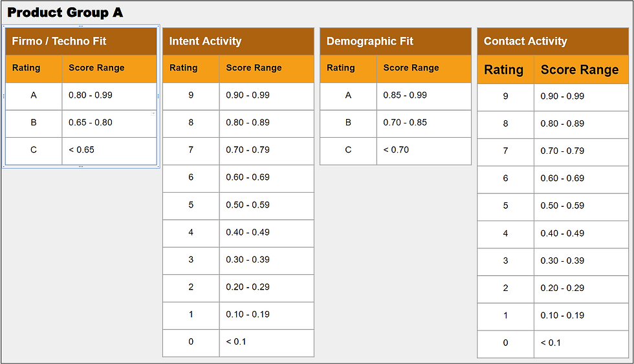Open the small dropdown arrow in the 0.65 - 0.80 cell
The image size is (634, 364).
click(153, 114)
